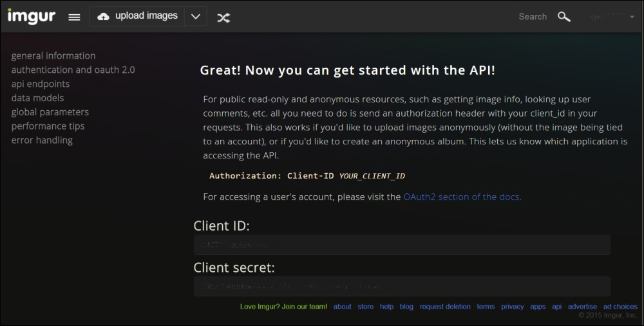Expand the upload options dropdown arrow
Viewport: 644px width, 326px height.
(196, 17)
